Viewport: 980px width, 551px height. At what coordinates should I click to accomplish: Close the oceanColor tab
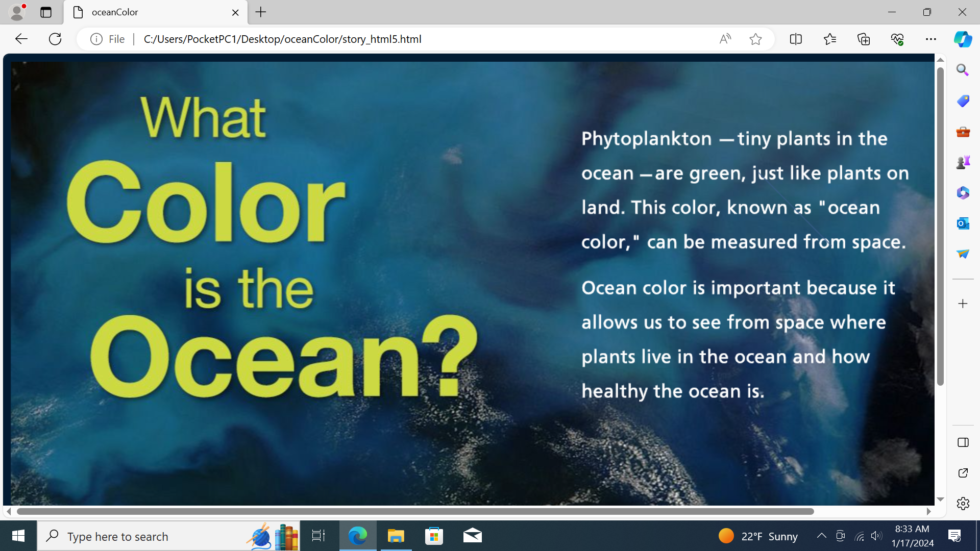point(235,12)
